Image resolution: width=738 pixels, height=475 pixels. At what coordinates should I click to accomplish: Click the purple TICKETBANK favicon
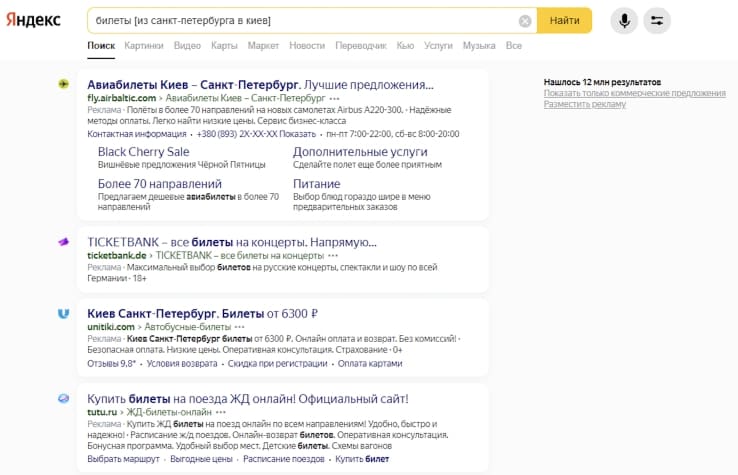tap(64, 242)
